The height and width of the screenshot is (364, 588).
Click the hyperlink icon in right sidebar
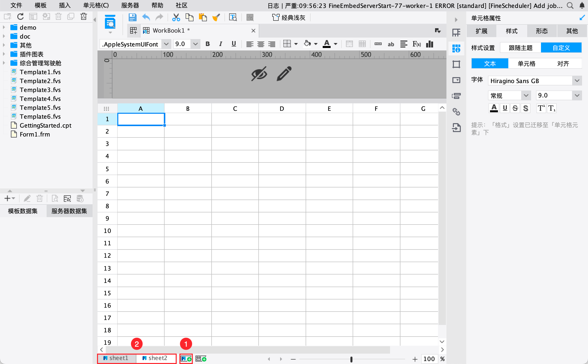456,112
